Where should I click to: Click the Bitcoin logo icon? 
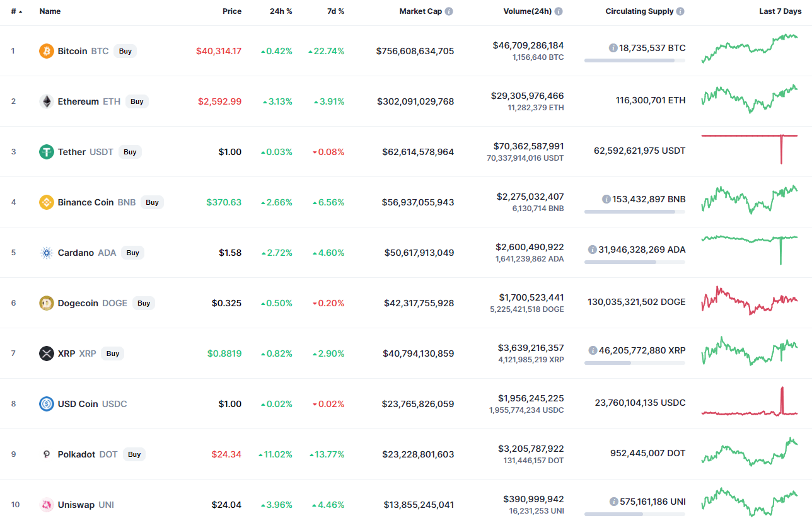(47, 51)
